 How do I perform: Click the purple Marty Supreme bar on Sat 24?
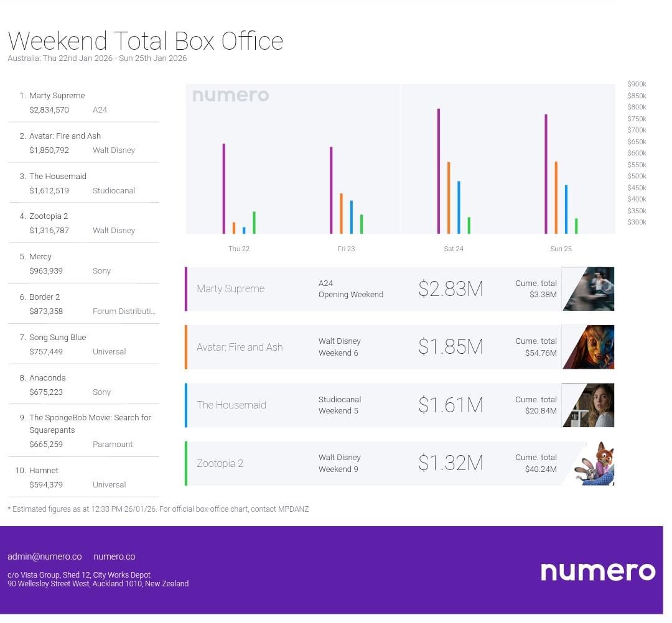pos(439,171)
